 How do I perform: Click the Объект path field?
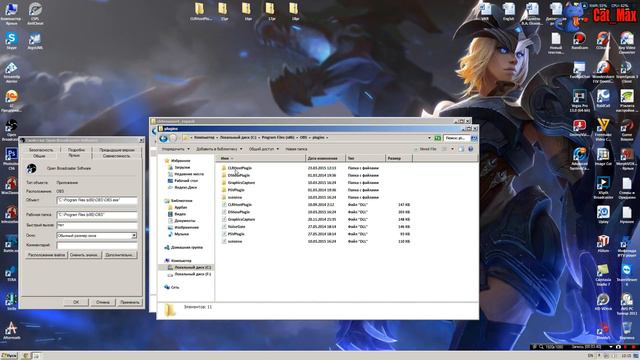point(97,200)
